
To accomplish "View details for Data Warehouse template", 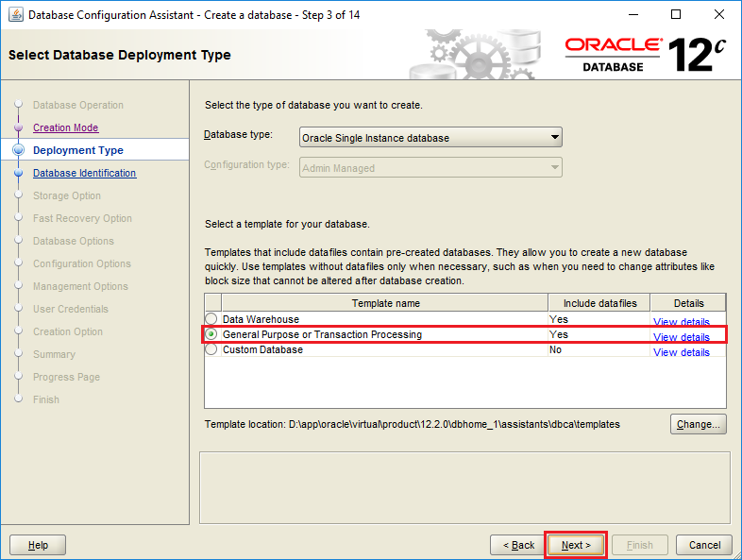I will [x=681, y=322].
